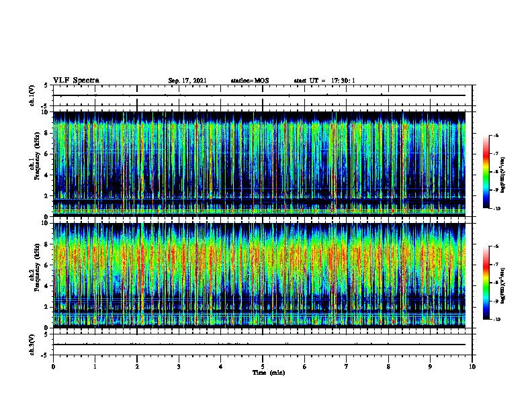This screenshot has height=411, width=532.
Task: Click ch.1 frequency tick label '4'
Action: (x=47, y=175)
